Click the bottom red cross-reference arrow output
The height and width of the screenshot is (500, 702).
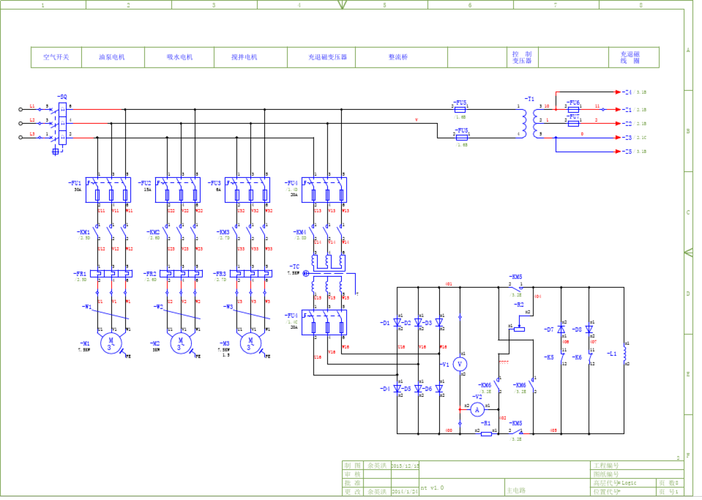click(x=618, y=152)
